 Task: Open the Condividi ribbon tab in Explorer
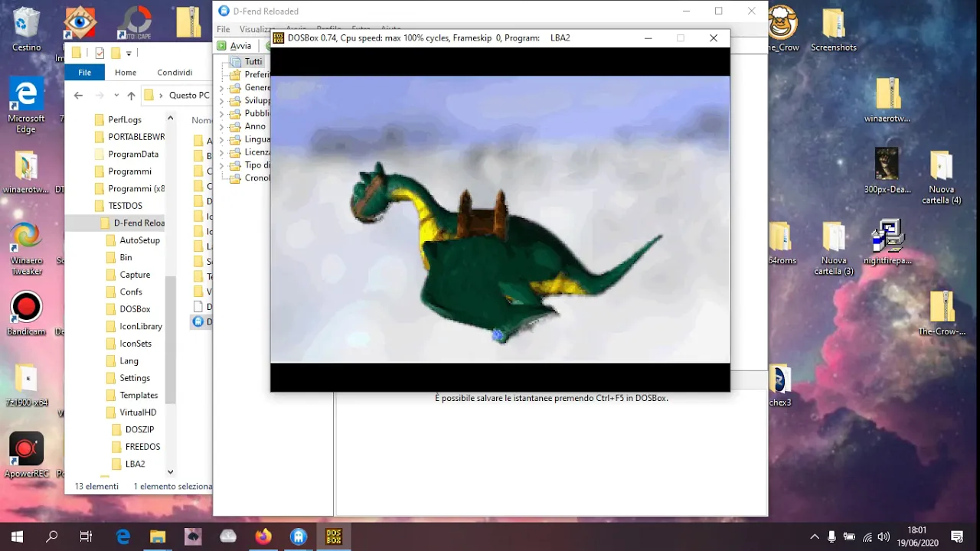pos(175,73)
